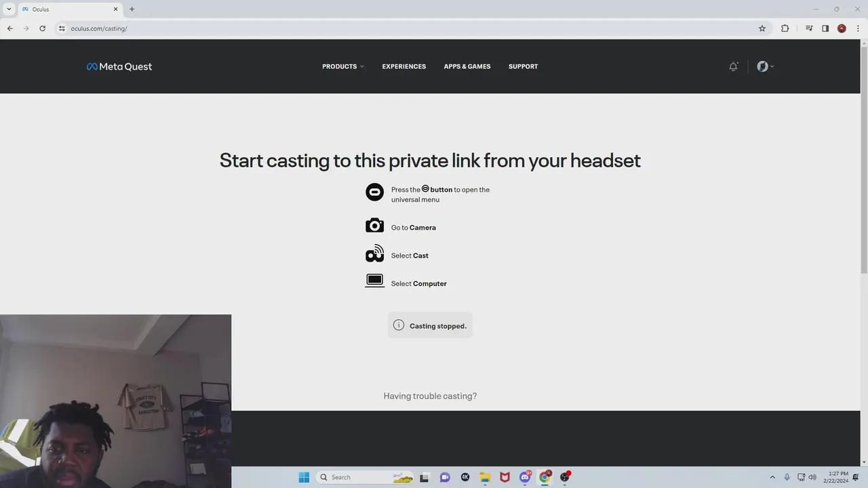Open the Windows Start menu
The height and width of the screenshot is (488, 868).
(x=304, y=477)
